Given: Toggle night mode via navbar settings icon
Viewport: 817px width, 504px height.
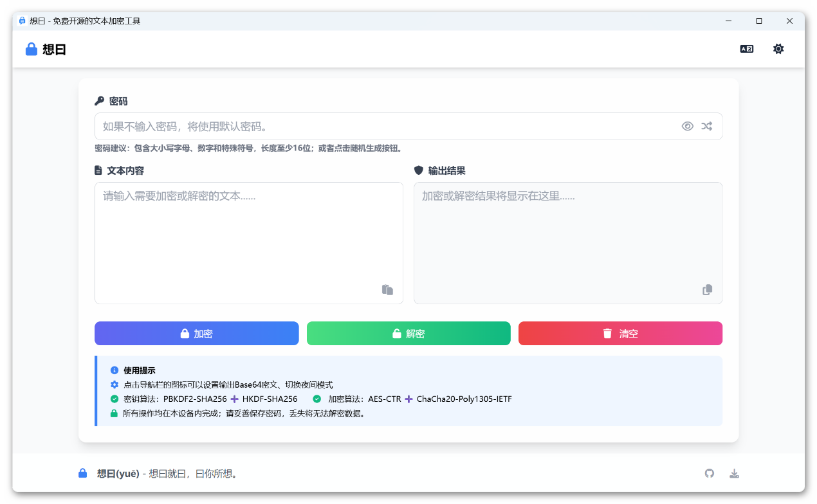Looking at the screenshot, I should coord(778,48).
